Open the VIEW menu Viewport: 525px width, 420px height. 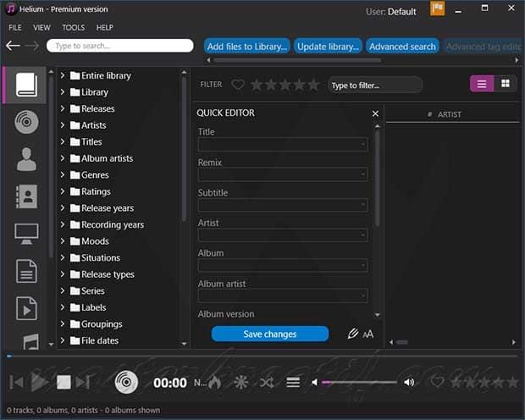click(41, 27)
